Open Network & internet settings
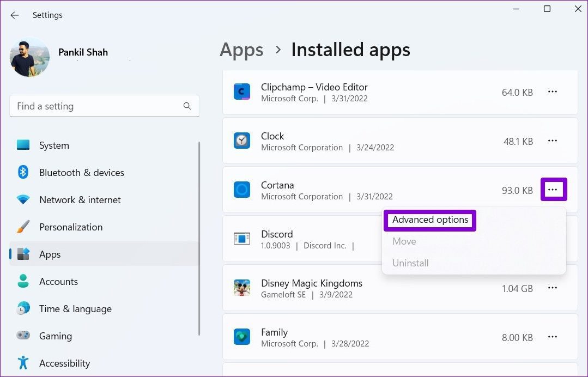This screenshot has width=588, height=377. 80,200
